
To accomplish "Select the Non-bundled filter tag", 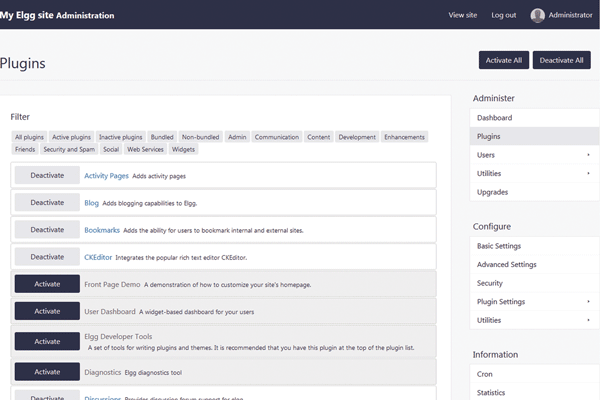I will point(200,136).
